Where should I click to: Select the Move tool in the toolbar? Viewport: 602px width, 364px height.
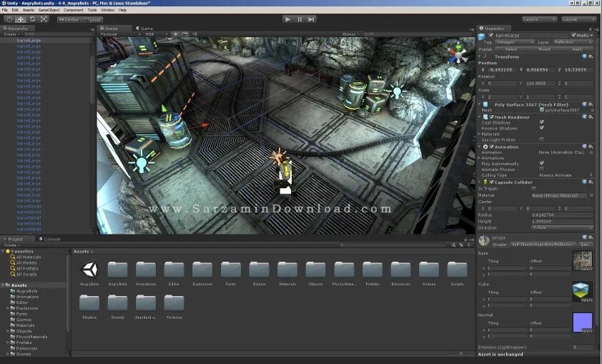coord(21,19)
